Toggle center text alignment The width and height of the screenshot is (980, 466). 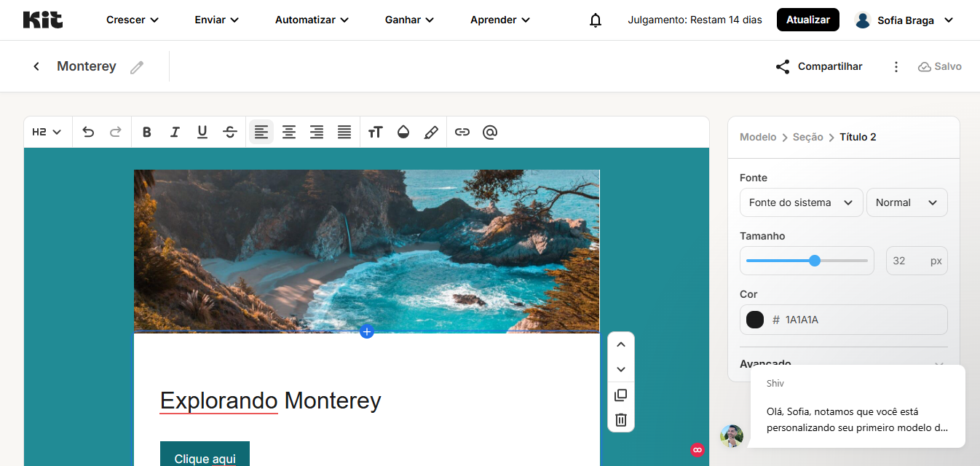(x=288, y=132)
